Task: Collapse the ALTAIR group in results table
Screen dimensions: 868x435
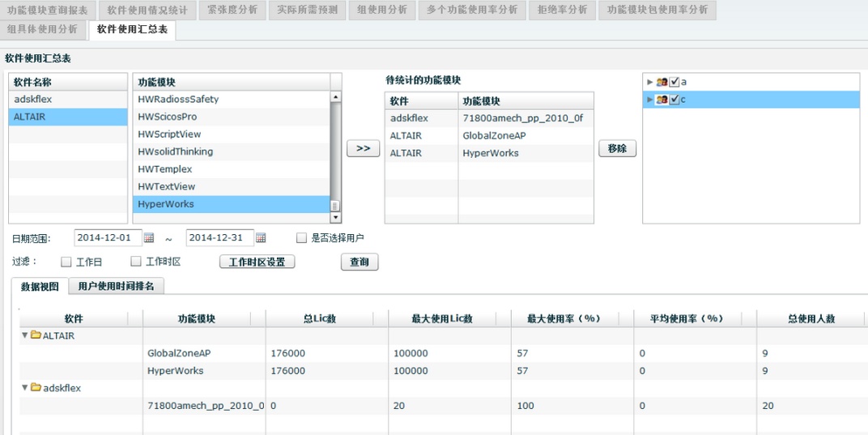Action: (25, 335)
